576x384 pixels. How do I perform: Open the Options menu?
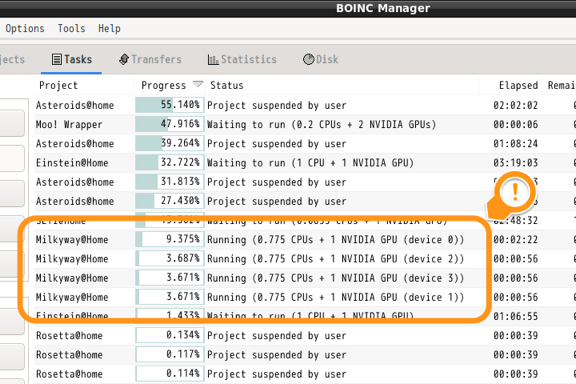[25, 29]
